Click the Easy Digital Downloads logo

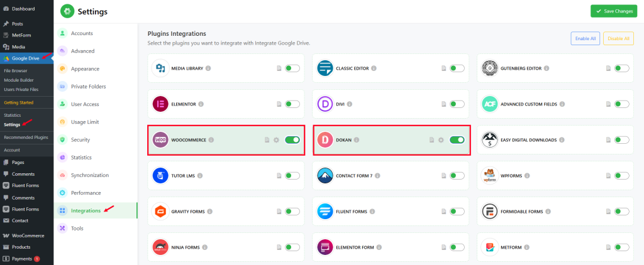489,140
